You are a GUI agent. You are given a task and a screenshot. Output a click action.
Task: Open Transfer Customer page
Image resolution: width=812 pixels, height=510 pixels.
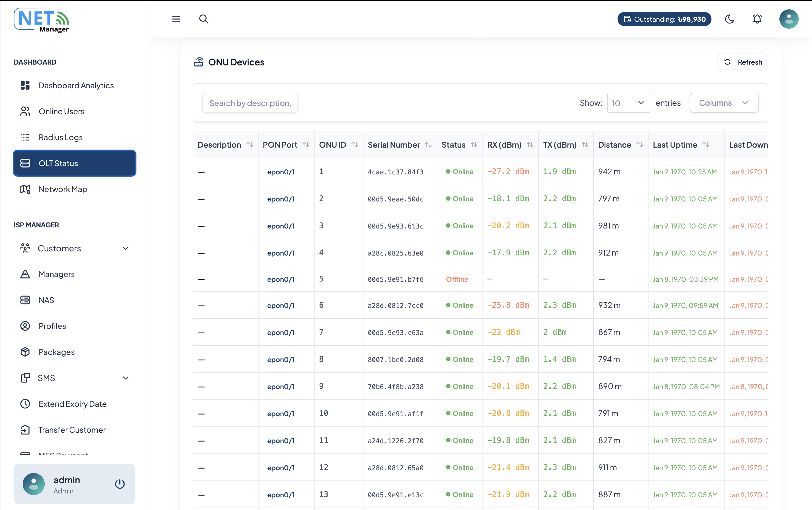point(74,430)
